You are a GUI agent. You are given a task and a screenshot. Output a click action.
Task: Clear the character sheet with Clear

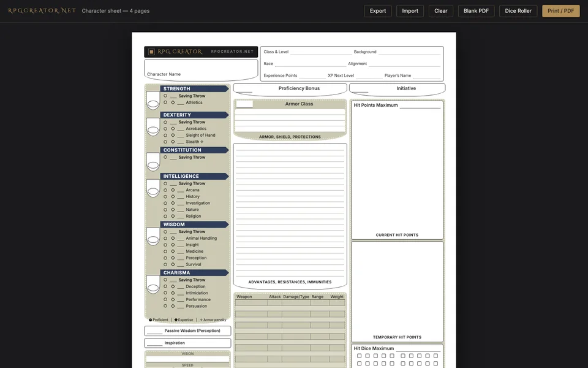click(x=440, y=11)
